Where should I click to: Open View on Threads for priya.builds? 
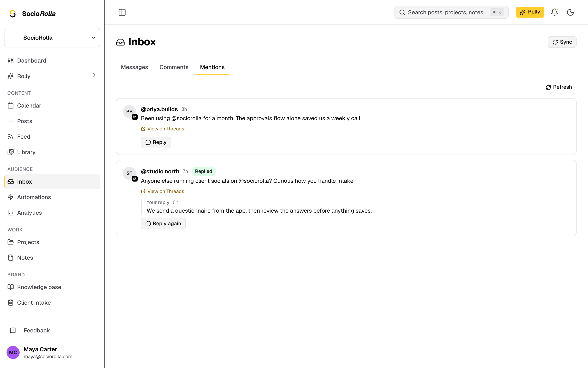point(163,129)
